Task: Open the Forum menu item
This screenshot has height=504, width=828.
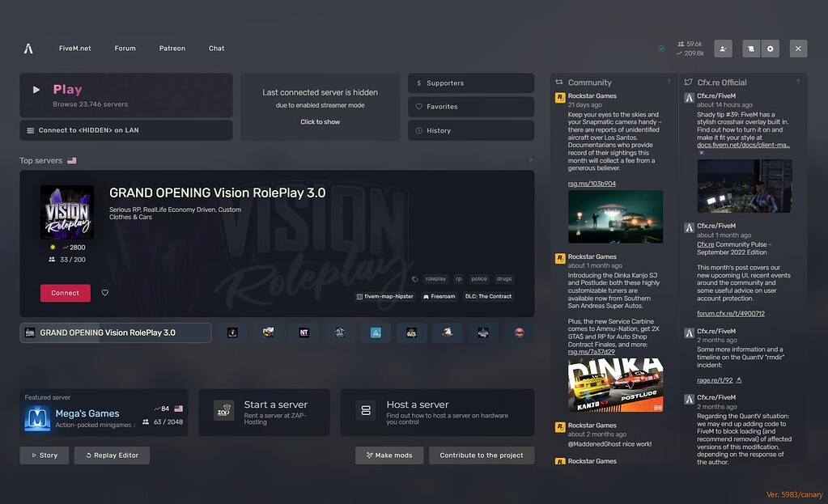Action: [x=125, y=49]
